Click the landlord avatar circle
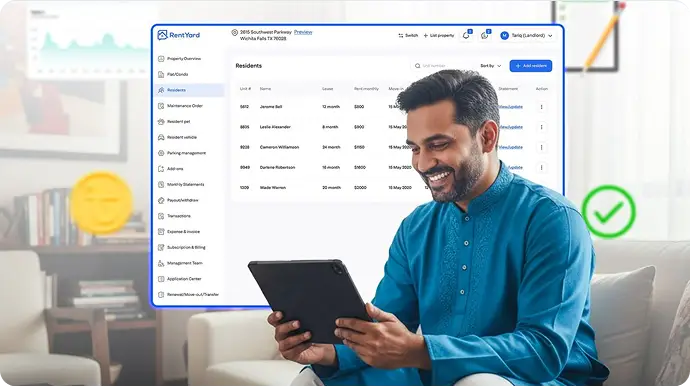 [x=505, y=36]
